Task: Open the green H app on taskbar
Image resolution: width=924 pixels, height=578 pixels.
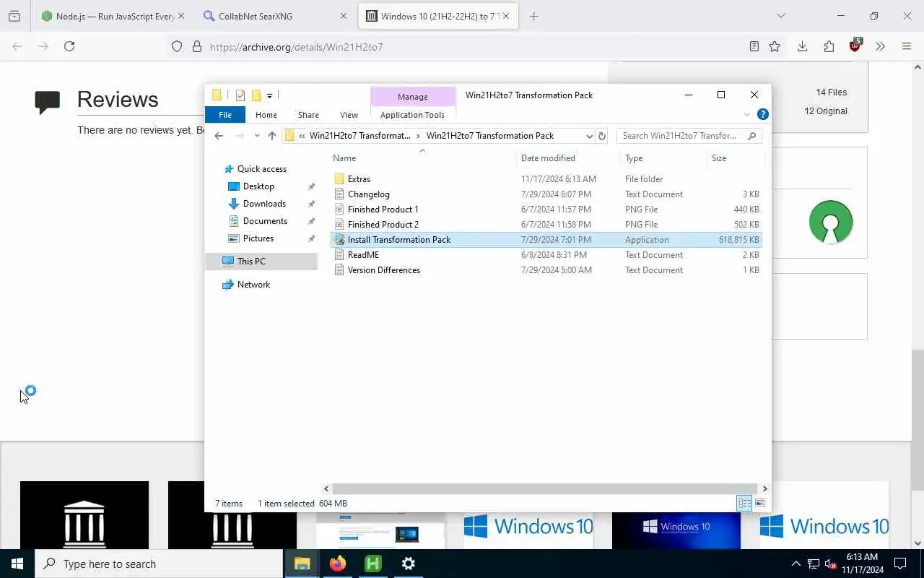Action: click(373, 564)
